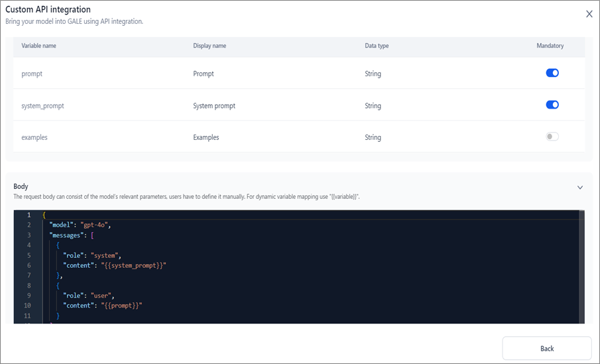Select the examples variable name cell
The height and width of the screenshot is (364, 600).
pyautogui.click(x=34, y=137)
